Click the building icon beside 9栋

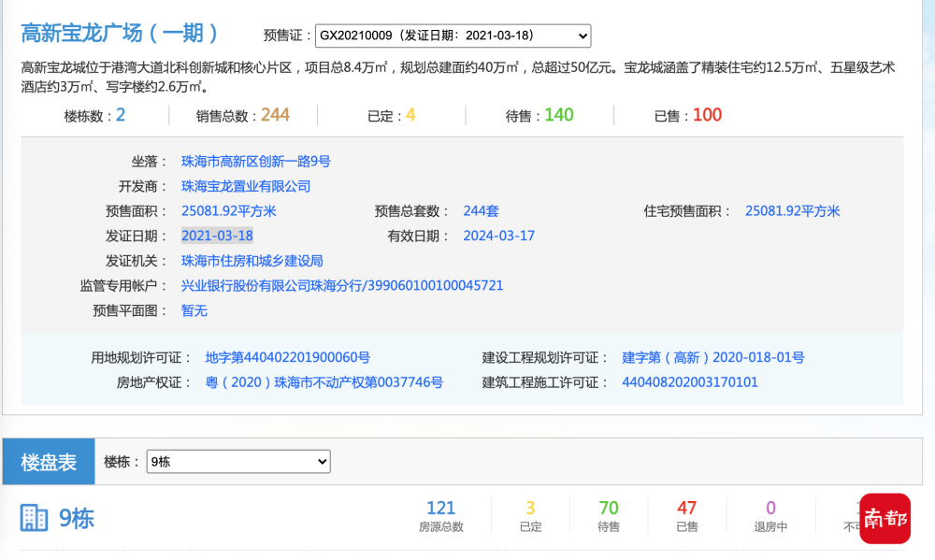coord(34,518)
